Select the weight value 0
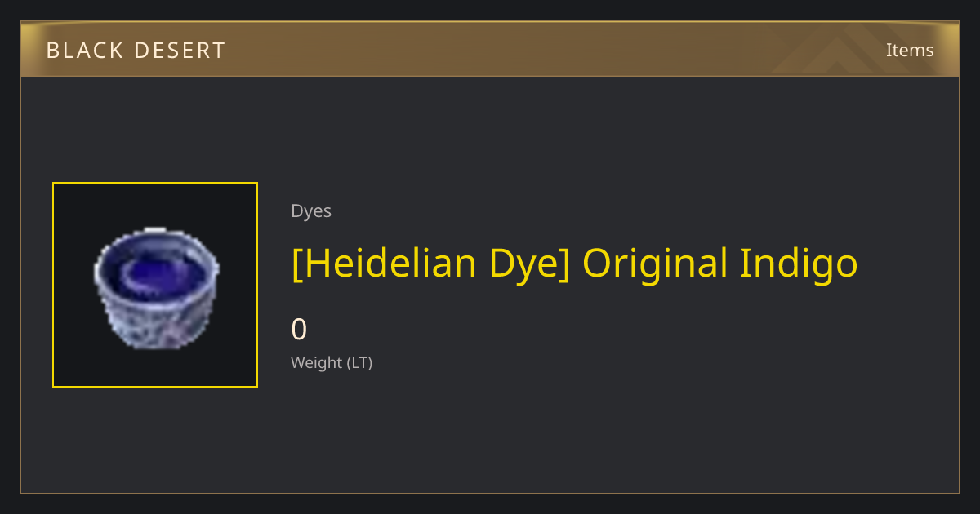 (299, 330)
